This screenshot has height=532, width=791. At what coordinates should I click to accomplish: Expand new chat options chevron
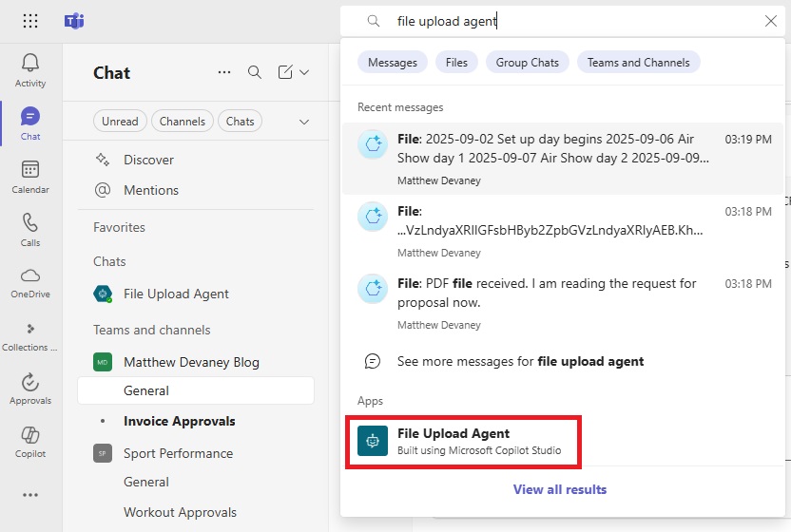[304, 72]
